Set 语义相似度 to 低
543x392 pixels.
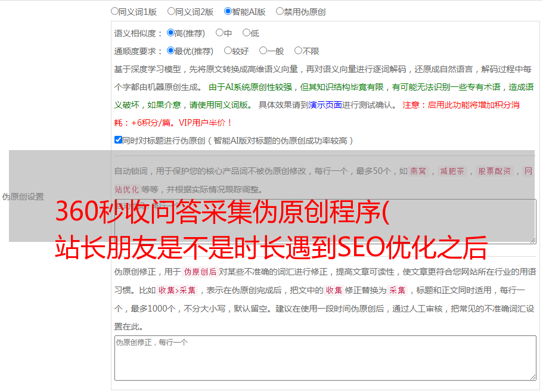[x=246, y=33]
